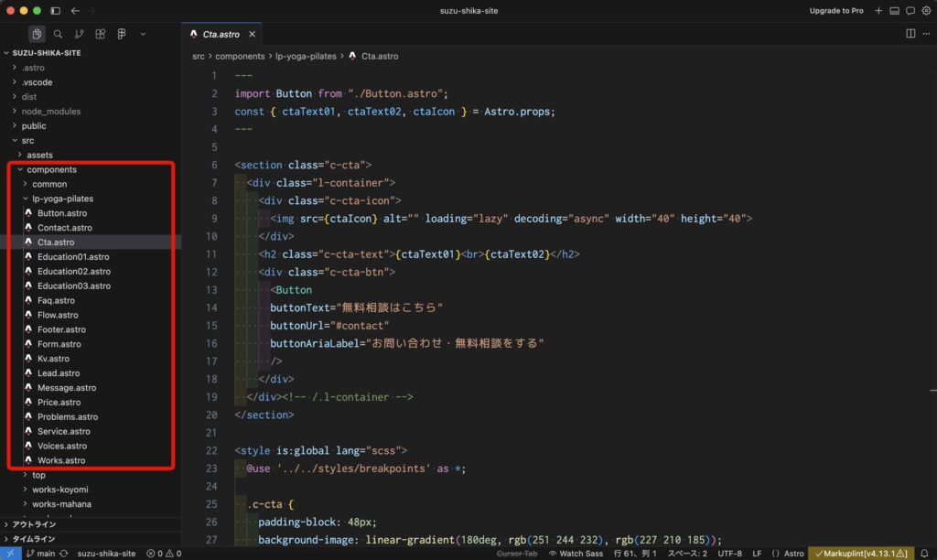This screenshot has width=937, height=560.
Task: Show more activity bar views chevron
Action: click(143, 34)
